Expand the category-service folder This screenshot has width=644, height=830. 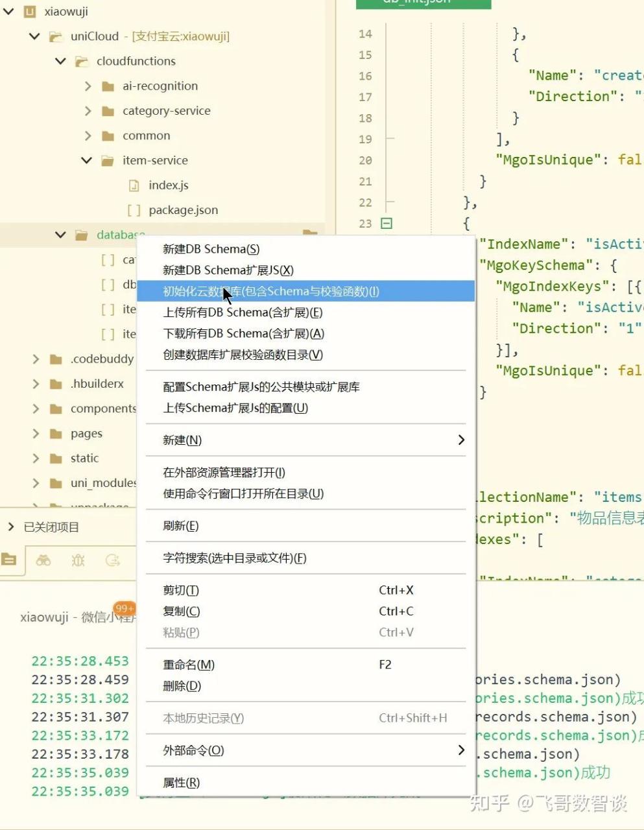pos(88,111)
